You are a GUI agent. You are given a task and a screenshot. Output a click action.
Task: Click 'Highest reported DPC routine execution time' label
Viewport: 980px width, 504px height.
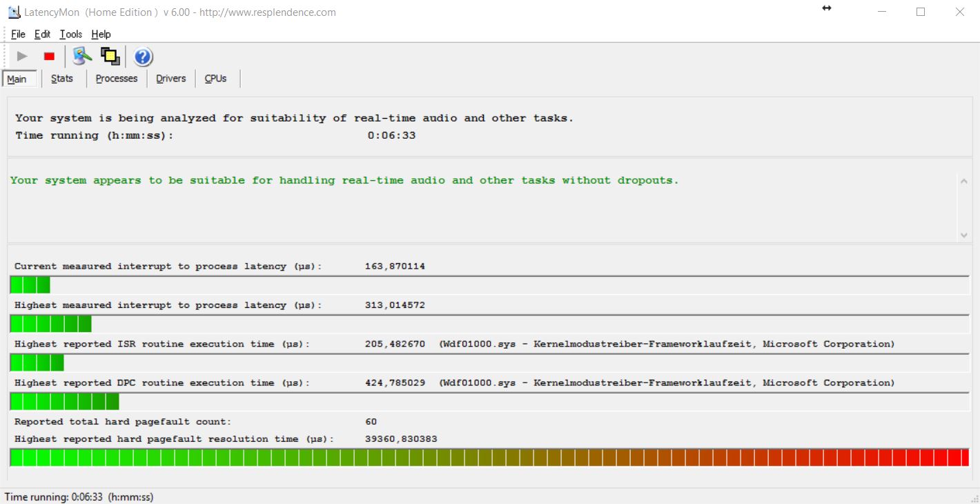click(x=162, y=382)
